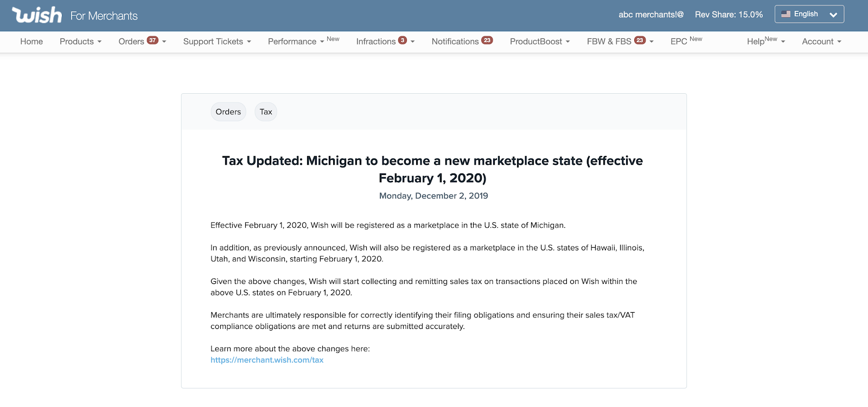Go to the Home menu item
Image resolution: width=868 pixels, height=407 pixels.
click(31, 42)
